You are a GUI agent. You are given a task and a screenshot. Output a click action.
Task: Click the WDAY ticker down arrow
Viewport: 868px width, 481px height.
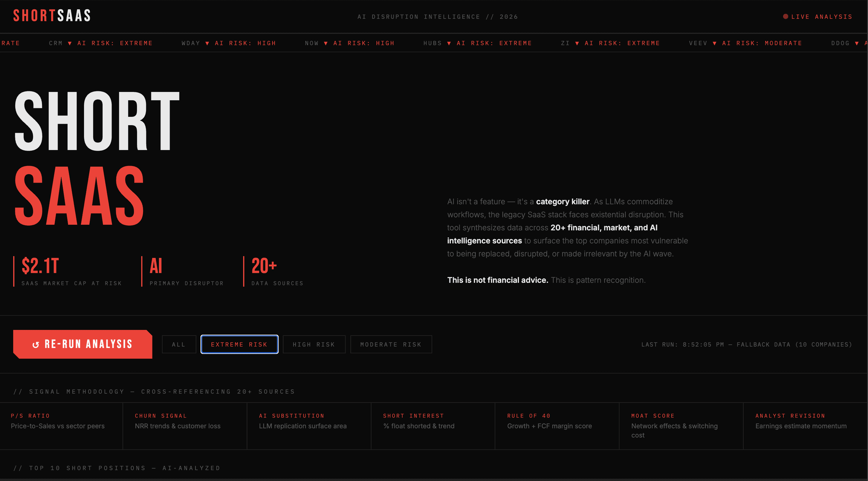pyautogui.click(x=207, y=43)
